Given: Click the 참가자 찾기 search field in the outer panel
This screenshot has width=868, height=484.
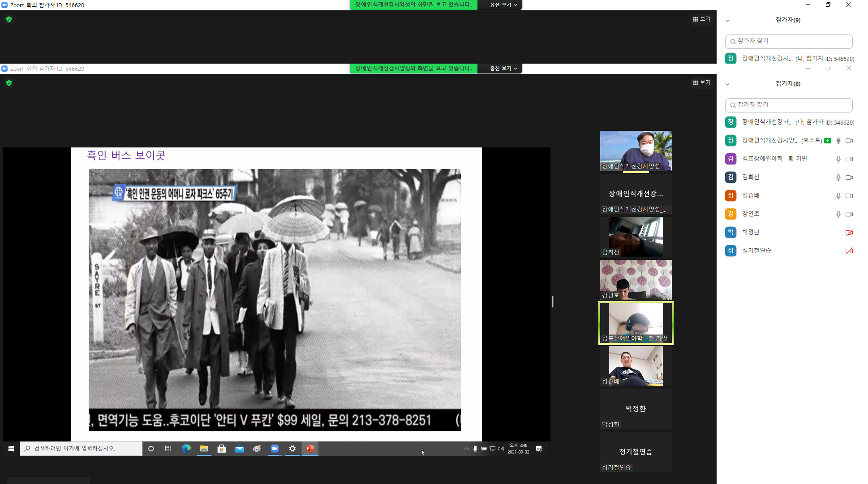Looking at the screenshot, I should [789, 41].
